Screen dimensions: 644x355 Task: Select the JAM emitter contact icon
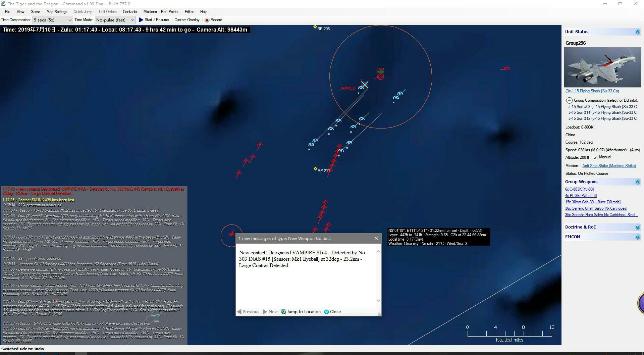click(380, 77)
